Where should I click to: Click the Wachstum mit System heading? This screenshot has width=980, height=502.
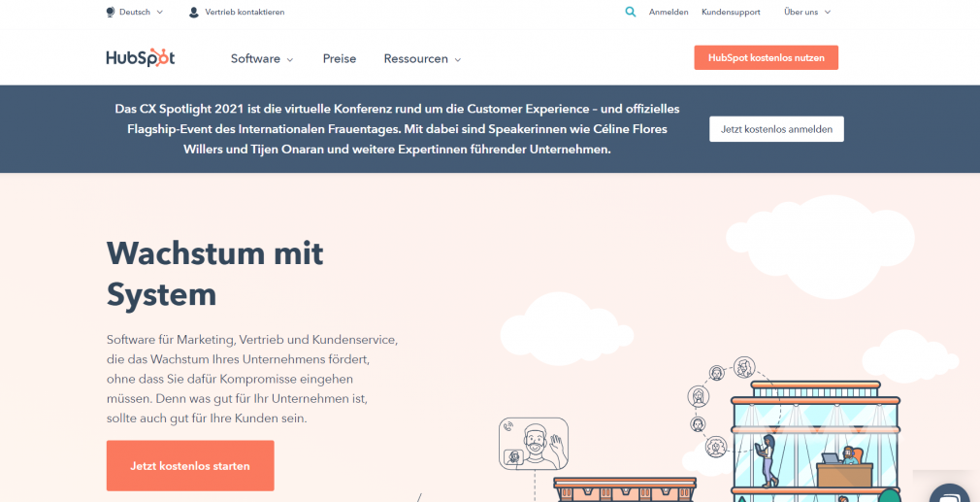click(x=215, y=274)
